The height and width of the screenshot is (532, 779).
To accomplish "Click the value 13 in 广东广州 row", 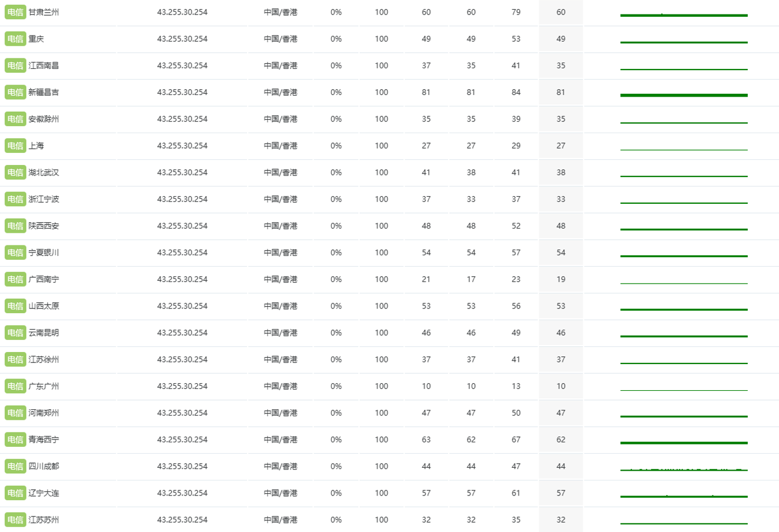I will pos(516,386).
